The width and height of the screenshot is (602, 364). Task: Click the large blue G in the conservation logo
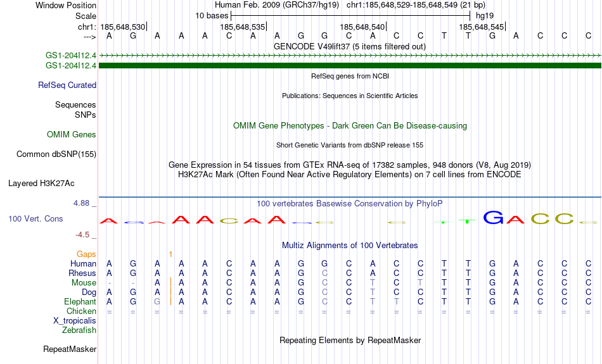coord(493,218)
